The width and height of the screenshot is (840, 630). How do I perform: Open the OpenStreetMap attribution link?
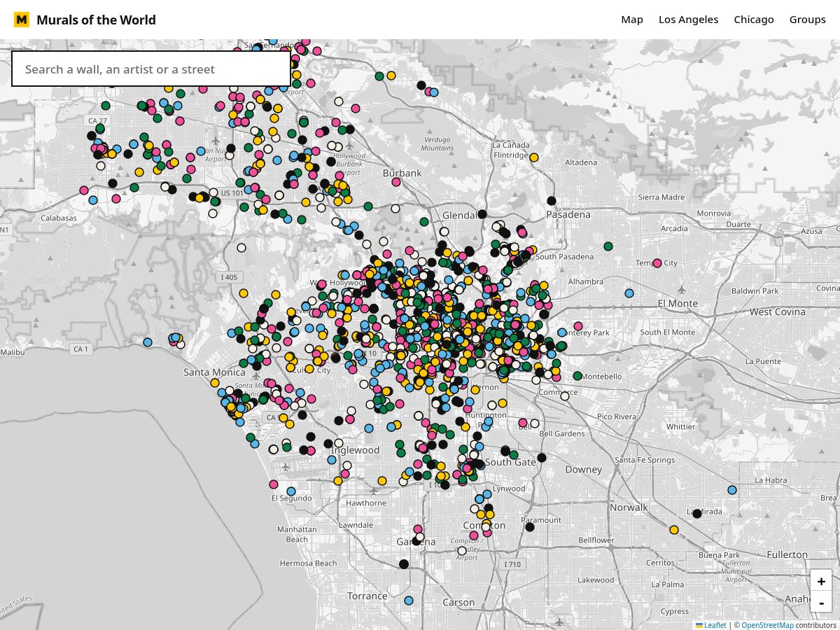pyautogui.click(x=768, y=625)
